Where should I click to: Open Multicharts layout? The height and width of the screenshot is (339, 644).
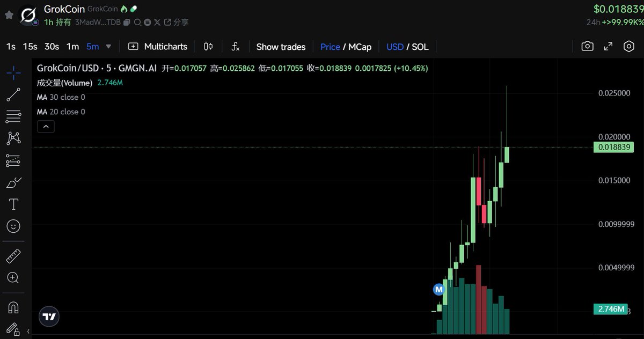158,47
